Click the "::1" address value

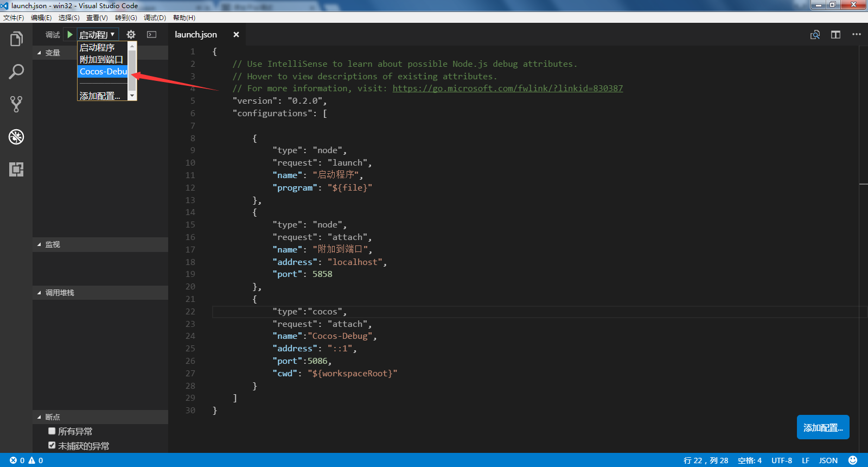(340, 349)
